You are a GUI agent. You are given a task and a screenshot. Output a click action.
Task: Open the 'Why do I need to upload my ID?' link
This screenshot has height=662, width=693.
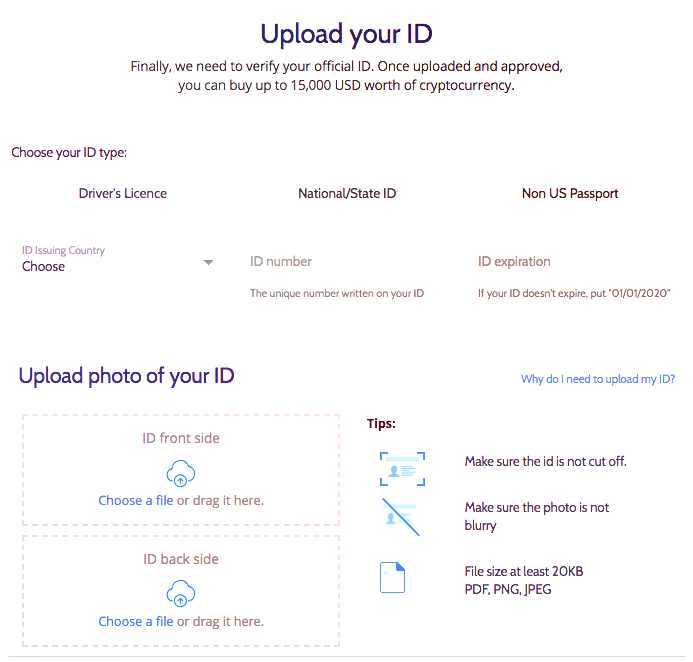click(598, 379)
